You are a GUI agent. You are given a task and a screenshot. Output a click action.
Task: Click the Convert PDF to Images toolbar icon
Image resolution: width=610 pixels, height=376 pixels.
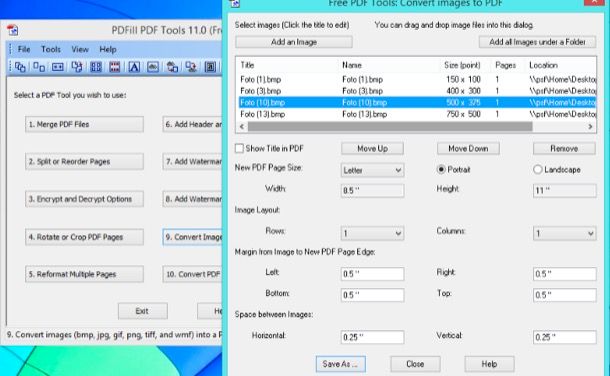coord(191,67)
